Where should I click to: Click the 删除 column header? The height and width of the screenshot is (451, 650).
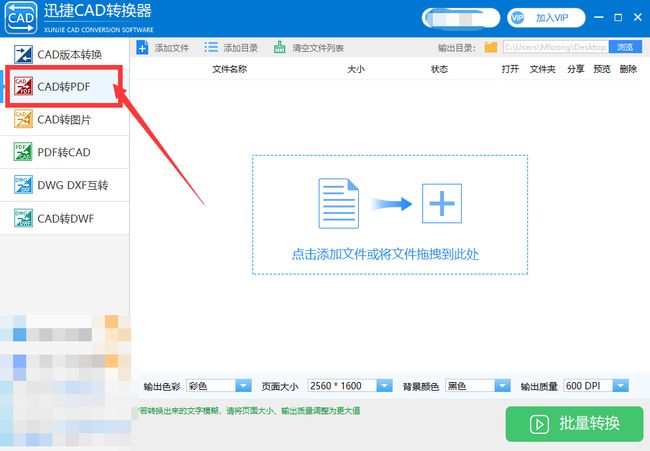pyautogui.click(x=628, y=69)
